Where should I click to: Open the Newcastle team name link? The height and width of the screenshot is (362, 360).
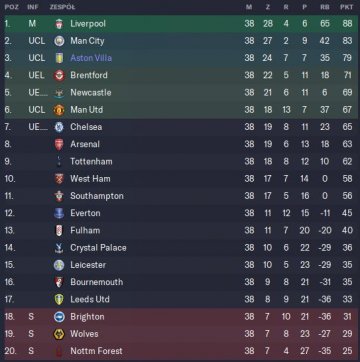point(91,93)
